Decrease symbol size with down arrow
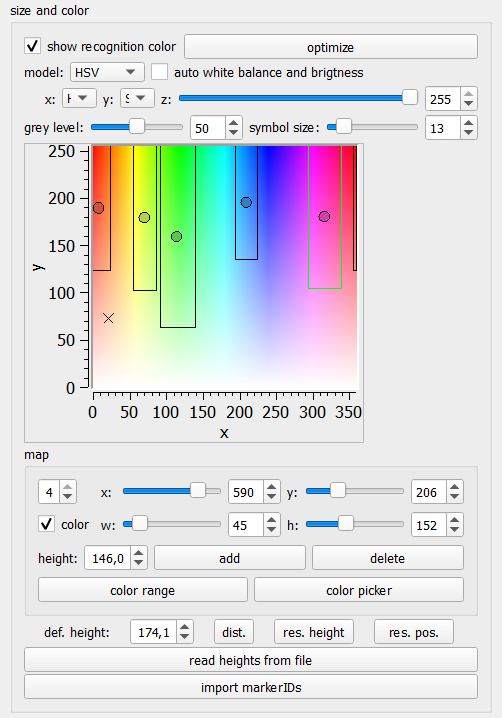The height and width of the screenshot is (718, 502). coord(468,133)
